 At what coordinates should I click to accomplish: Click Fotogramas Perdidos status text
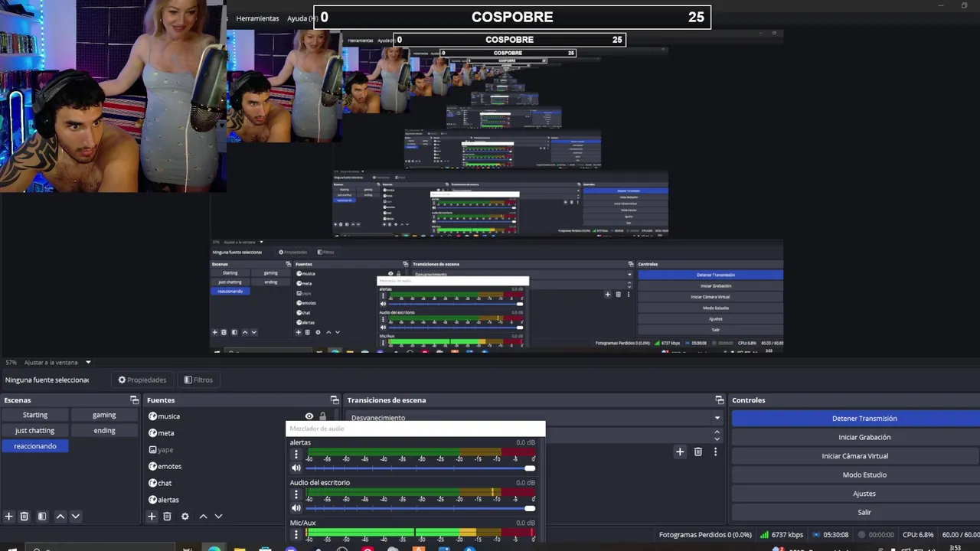tap(705, 535)
